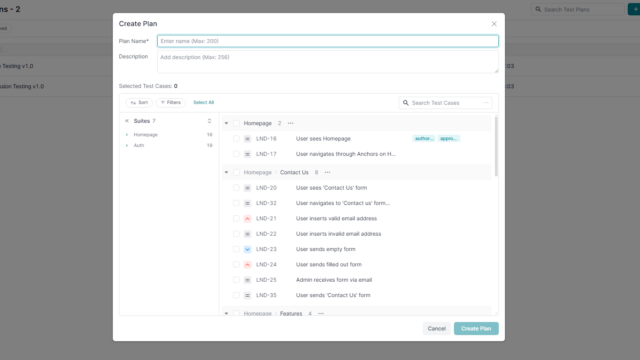Open the Sort options
Image resolution: width=640 pixels, height=360 pixels.
click(x=139, y=102)
